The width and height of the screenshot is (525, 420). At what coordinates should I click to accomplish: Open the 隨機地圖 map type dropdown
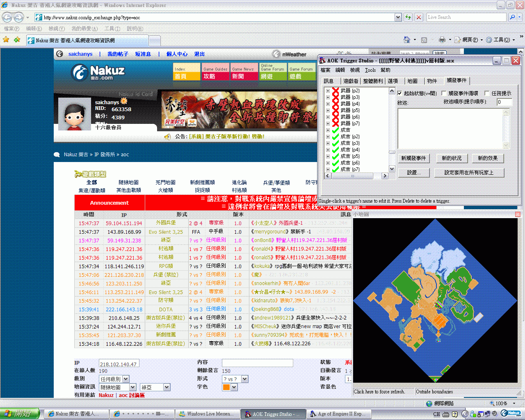click(x=133, y=387)
